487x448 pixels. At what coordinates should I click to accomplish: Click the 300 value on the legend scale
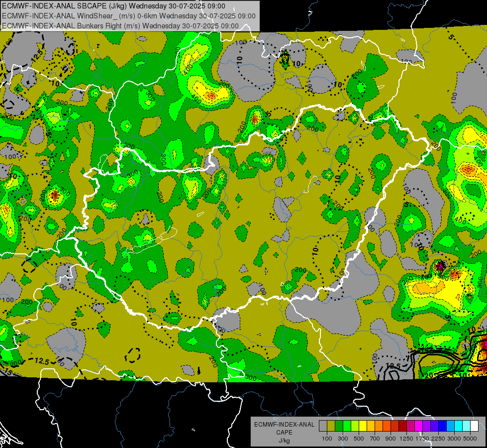pyautogui.click(x=343, y=439)
